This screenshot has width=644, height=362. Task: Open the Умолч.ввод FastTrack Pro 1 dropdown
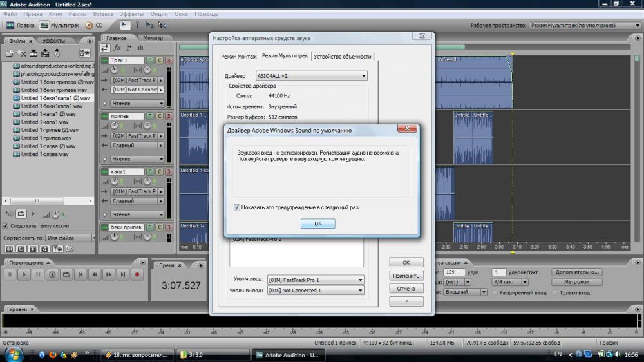pos(315,280)
